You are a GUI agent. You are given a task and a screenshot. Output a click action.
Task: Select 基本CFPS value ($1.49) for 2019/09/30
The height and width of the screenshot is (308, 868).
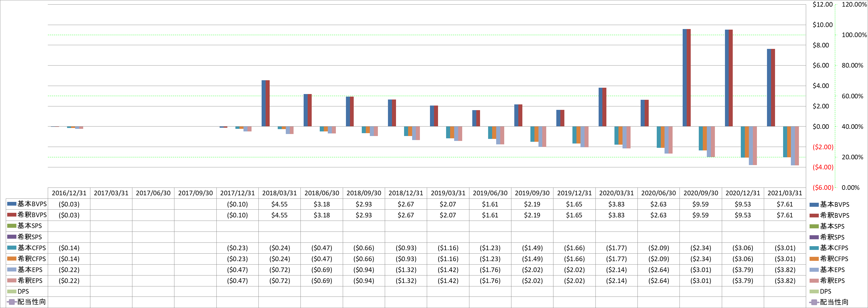click(x=532, y=248)
